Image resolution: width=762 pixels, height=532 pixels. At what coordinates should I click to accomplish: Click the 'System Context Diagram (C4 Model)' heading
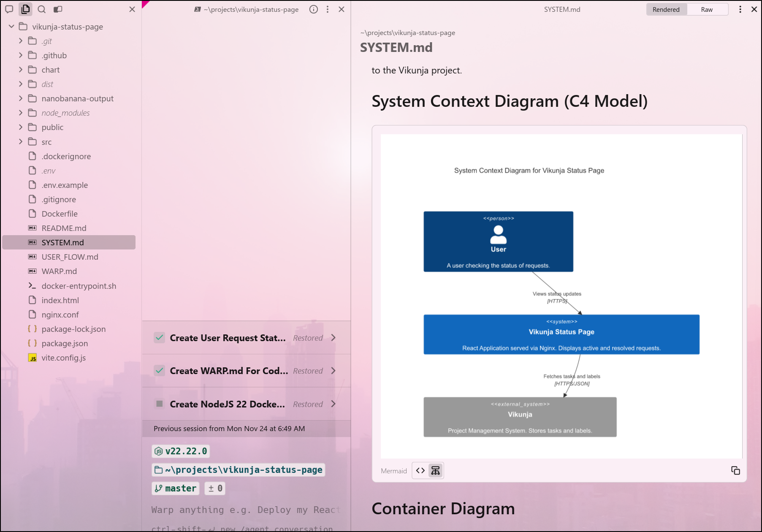point(510,101)
